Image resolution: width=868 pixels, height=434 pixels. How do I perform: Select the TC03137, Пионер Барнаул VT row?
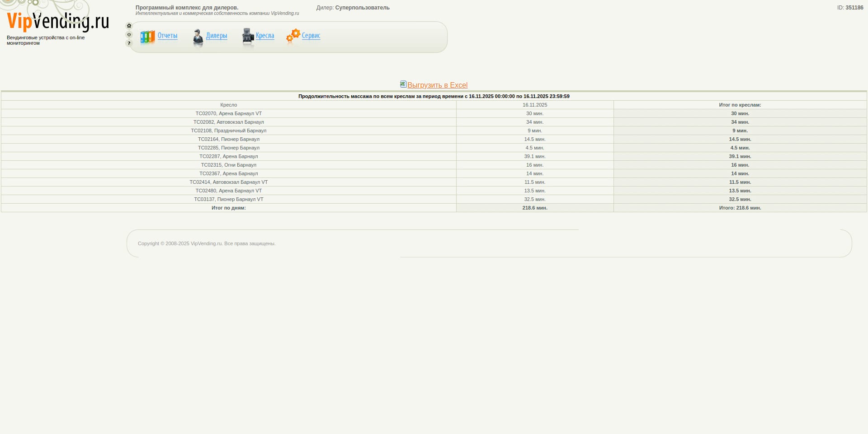tap(228, 199)
